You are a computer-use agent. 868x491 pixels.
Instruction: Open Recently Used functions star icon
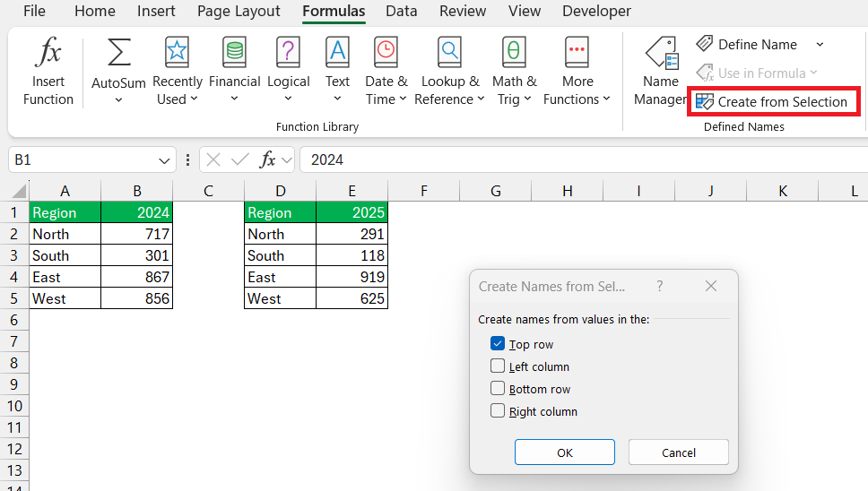[178, 53]
